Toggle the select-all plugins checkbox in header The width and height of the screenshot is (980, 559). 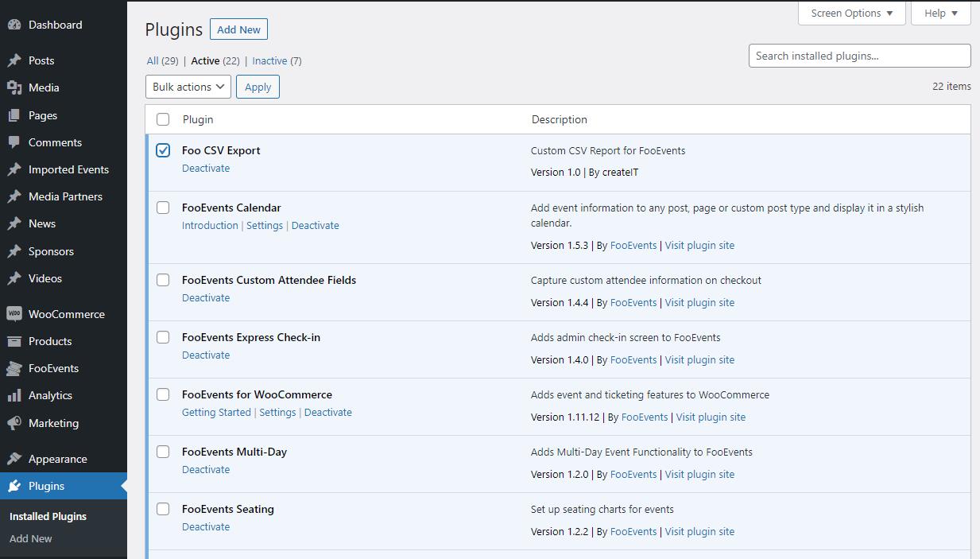point(163,119)
